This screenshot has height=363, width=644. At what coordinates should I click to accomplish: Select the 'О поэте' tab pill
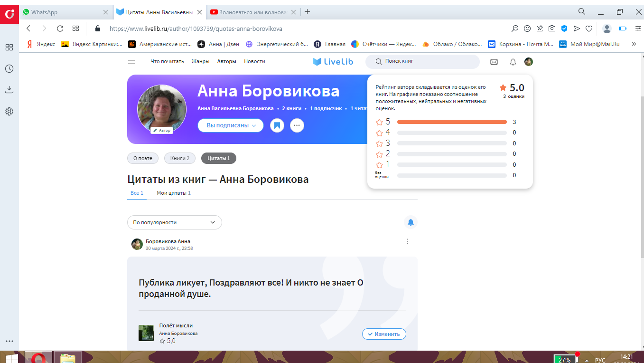coord(143,158)
